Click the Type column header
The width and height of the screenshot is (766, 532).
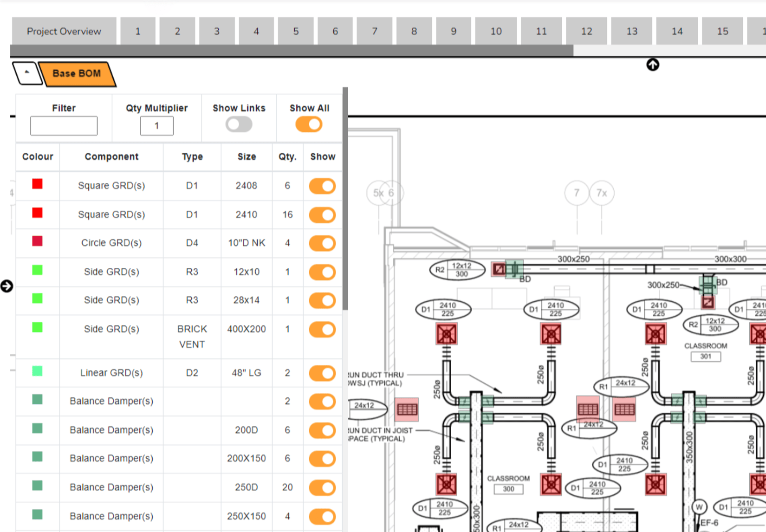point(192,157)
